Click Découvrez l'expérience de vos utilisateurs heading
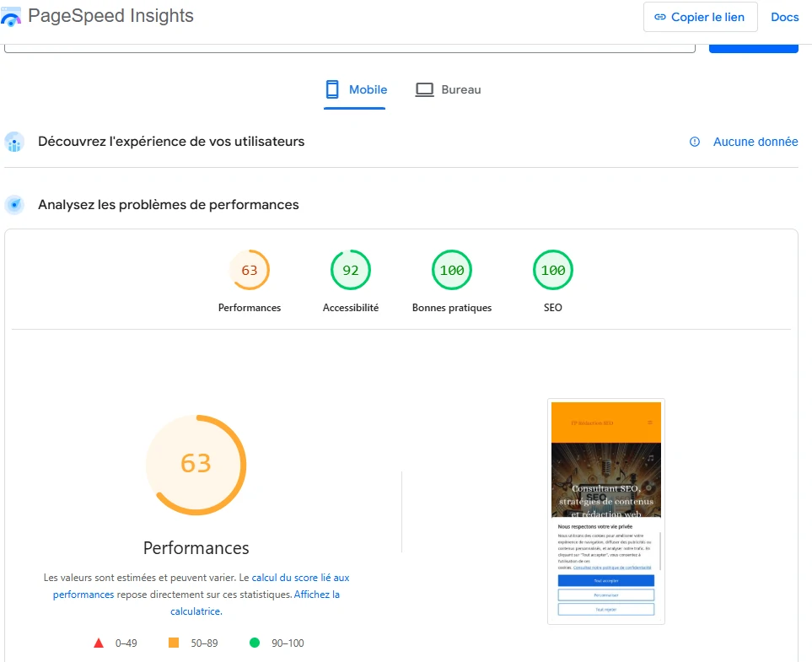The height and width of the screenshot is (662, 812). click(171, 142)
